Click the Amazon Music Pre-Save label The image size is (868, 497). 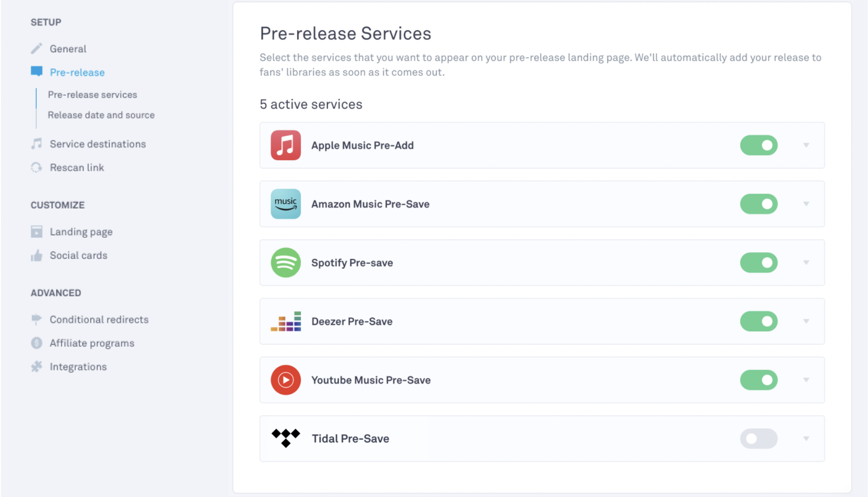370,204
